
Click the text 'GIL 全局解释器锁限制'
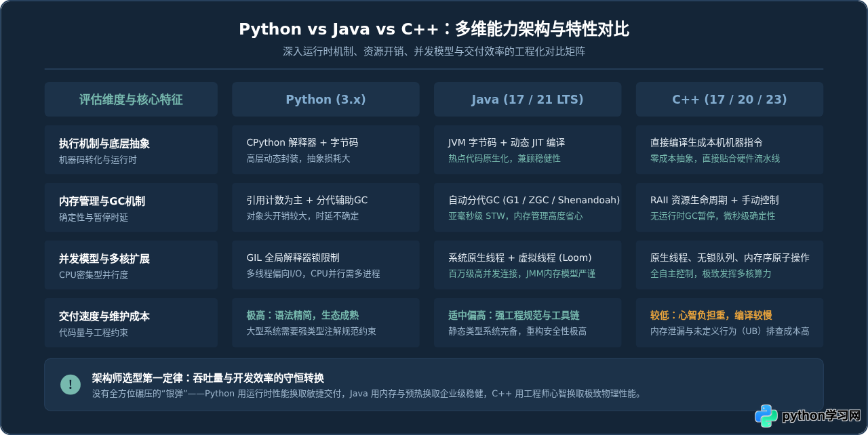point(293,258)
